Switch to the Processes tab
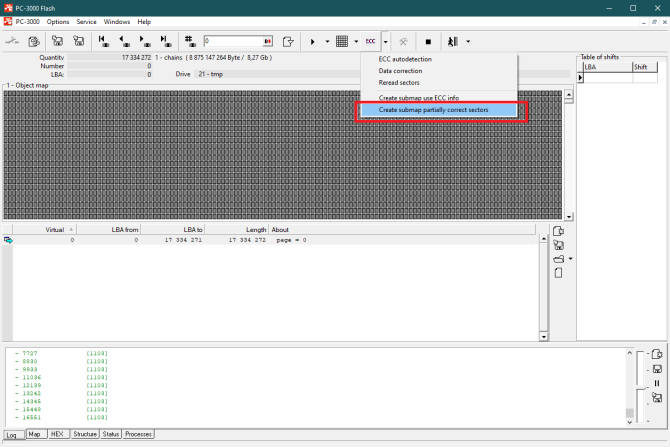The height and width of the screenshot is (447, 670). [138, 434]
